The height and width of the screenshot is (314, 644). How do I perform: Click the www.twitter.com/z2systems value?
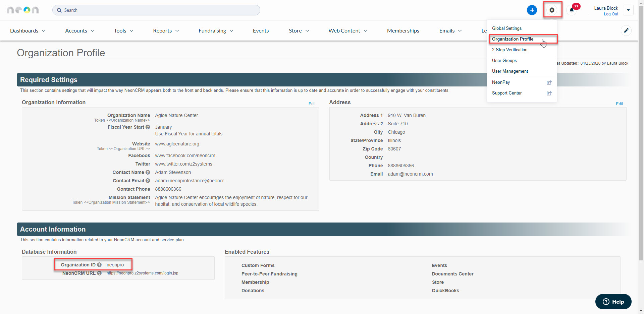click(x=183, y=164)
